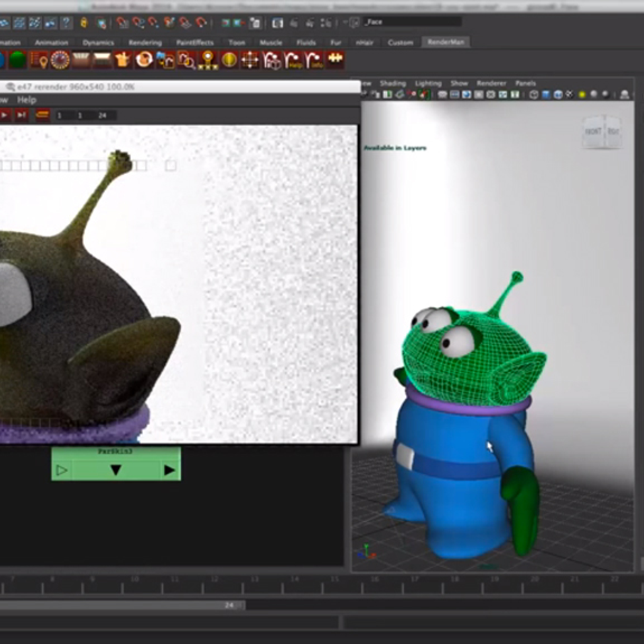Toggle the snap to curves magnet icon

(x=138, y=23)
